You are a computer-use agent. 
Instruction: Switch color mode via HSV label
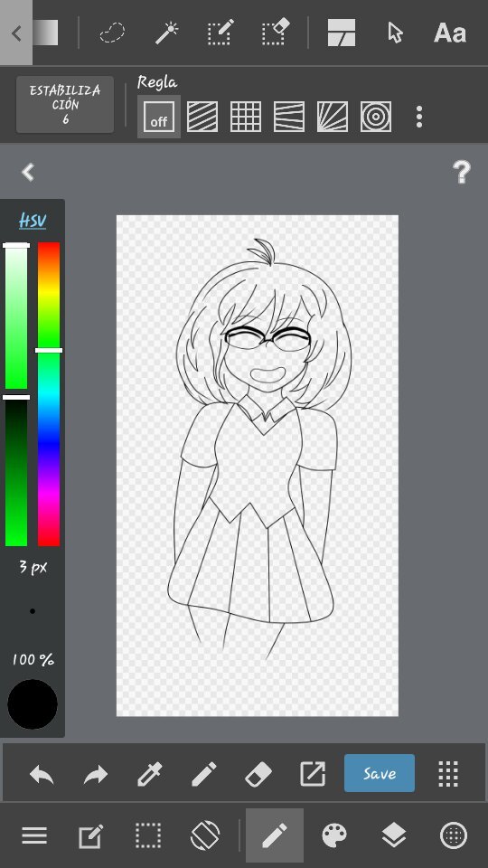[33, 221]
